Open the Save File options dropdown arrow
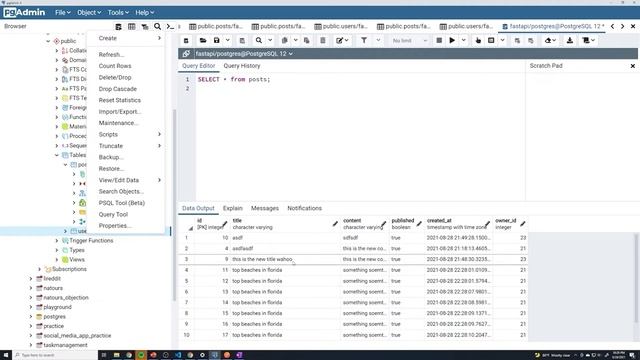 click(x=228, y=40)
